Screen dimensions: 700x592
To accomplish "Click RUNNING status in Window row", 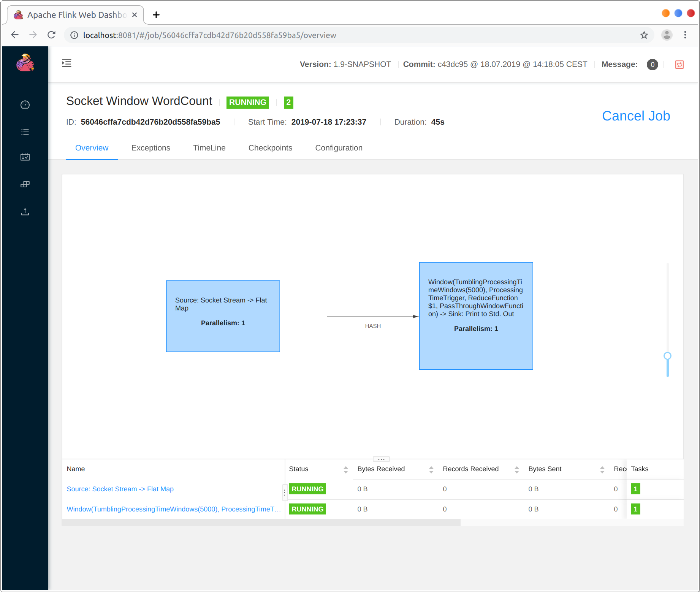I will 307,509.
